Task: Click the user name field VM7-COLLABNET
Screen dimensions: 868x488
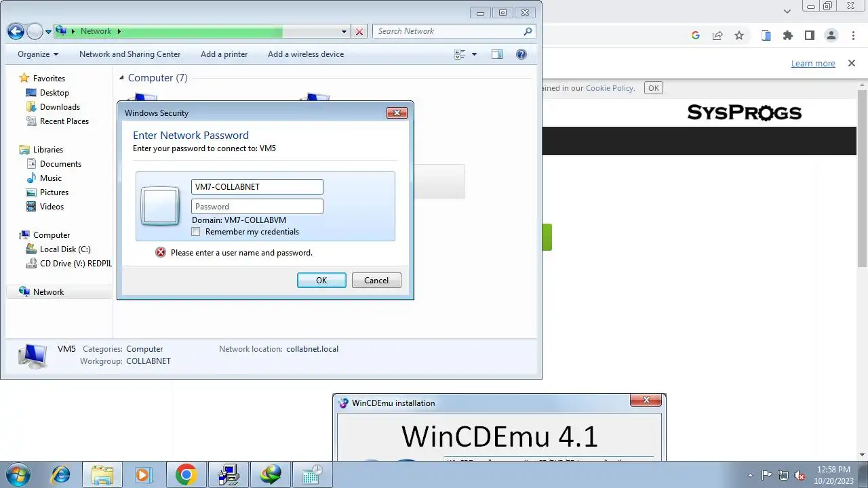Action: coord(257,187)
